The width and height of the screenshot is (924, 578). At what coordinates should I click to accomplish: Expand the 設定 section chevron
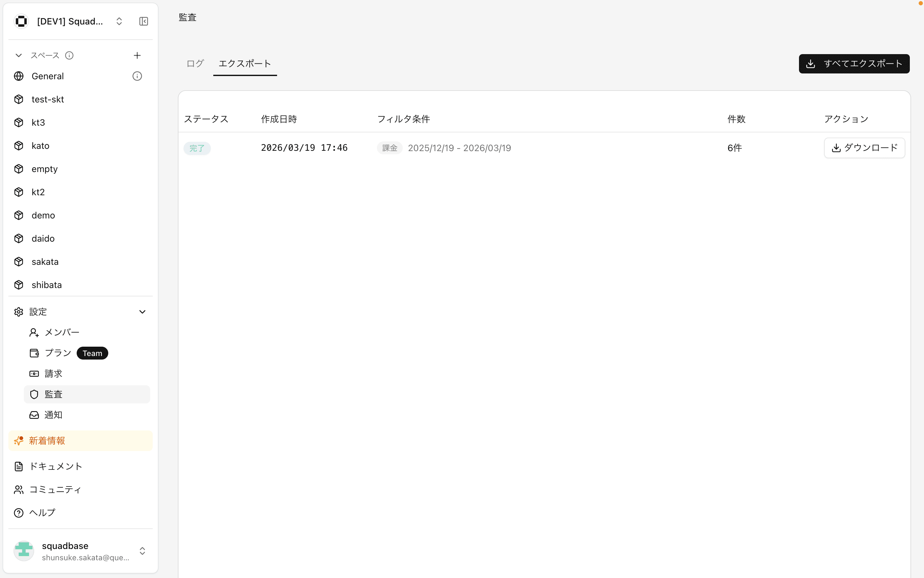pos(142,312)
